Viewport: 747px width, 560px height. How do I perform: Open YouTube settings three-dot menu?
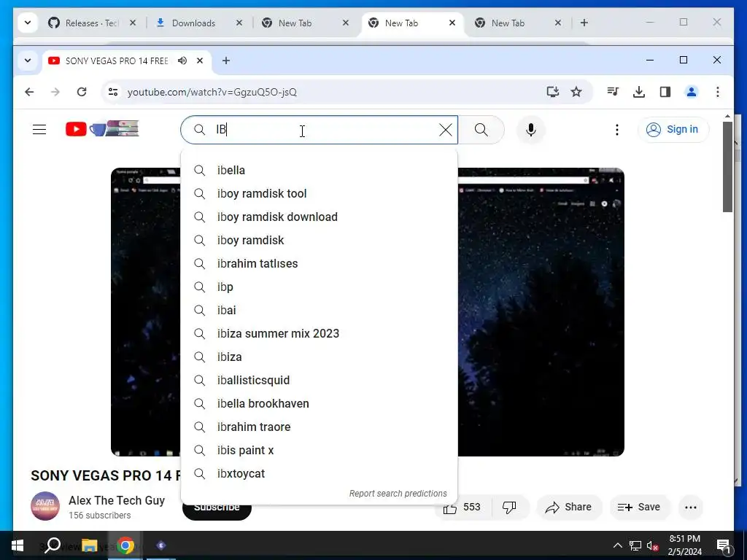[617, 130]
